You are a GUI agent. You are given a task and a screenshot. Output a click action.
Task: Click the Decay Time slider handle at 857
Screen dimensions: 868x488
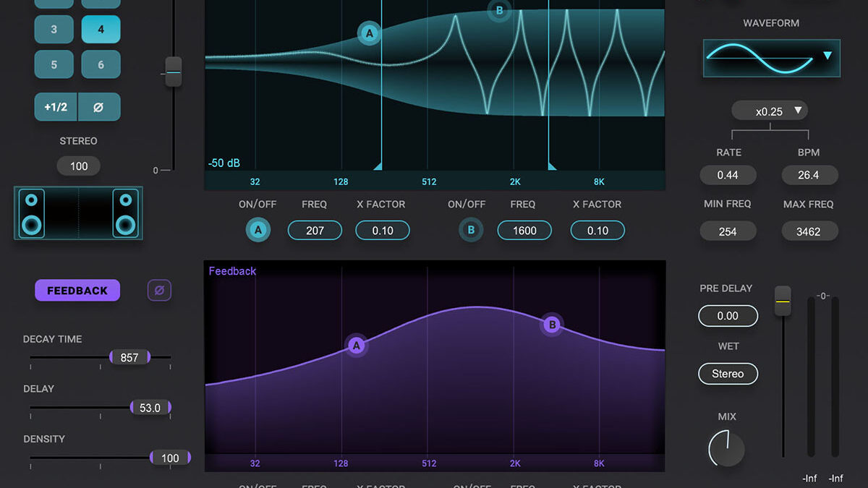(129, 357)
